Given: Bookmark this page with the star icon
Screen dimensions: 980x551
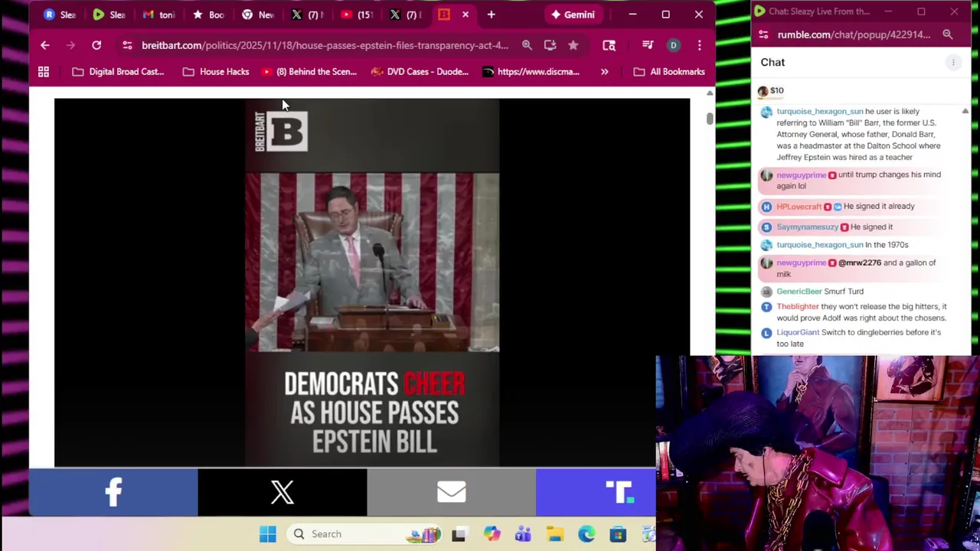Looking at the screenshot, I should [573, 45].
